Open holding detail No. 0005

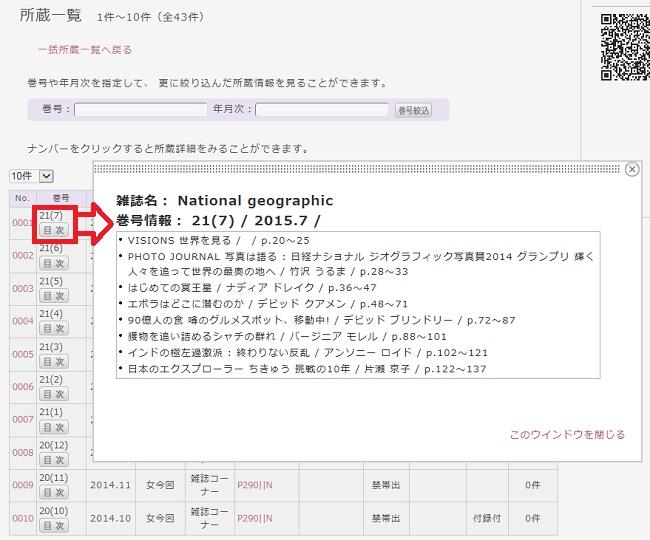click(23, 354)
